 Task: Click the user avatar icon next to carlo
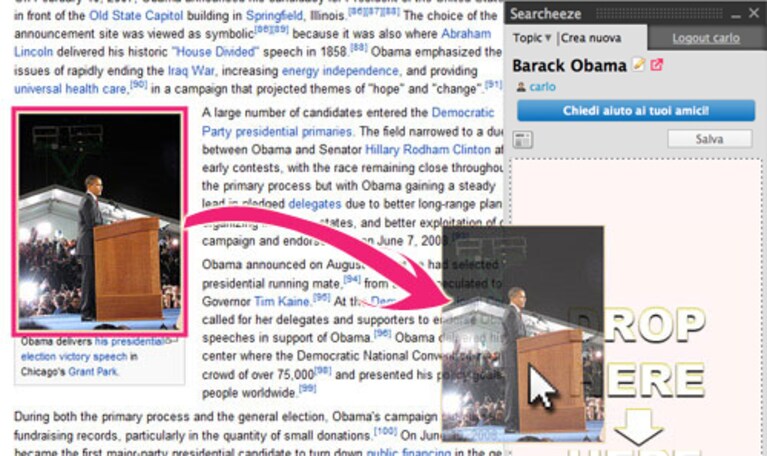(x=521, y=87)
